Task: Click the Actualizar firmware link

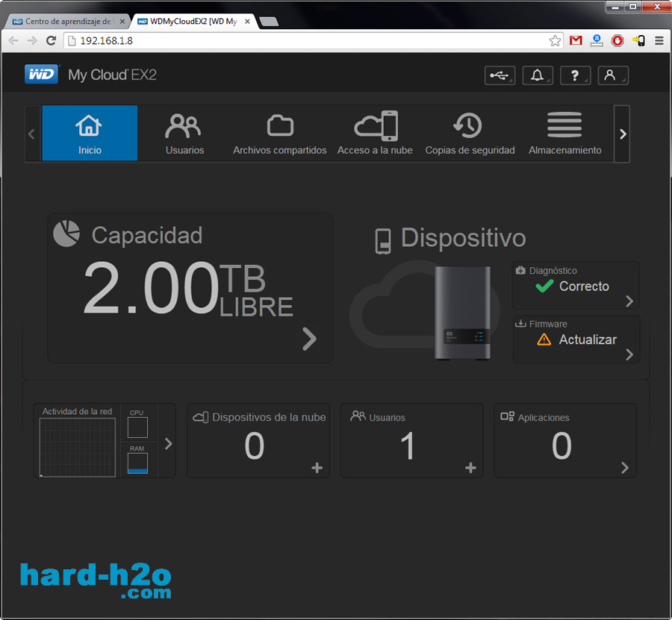Action: tap(588, 339)
